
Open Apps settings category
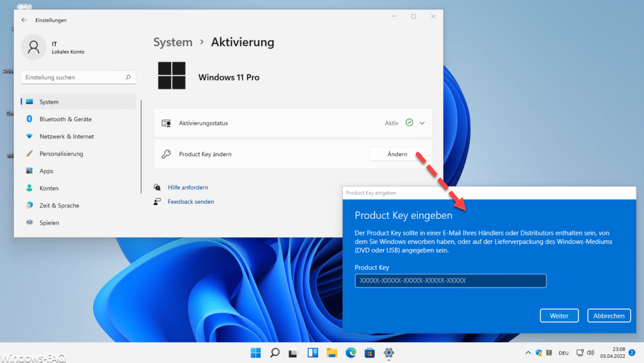click(78, 171)
